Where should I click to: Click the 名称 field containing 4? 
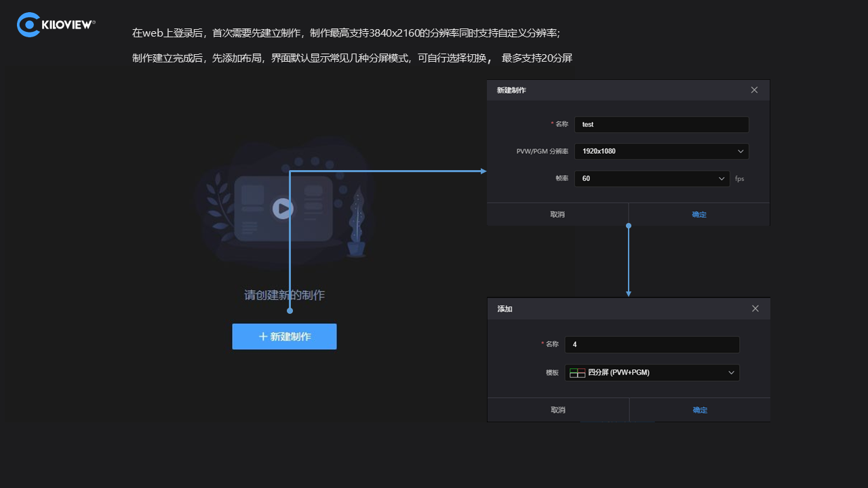[x=652, y=344]
